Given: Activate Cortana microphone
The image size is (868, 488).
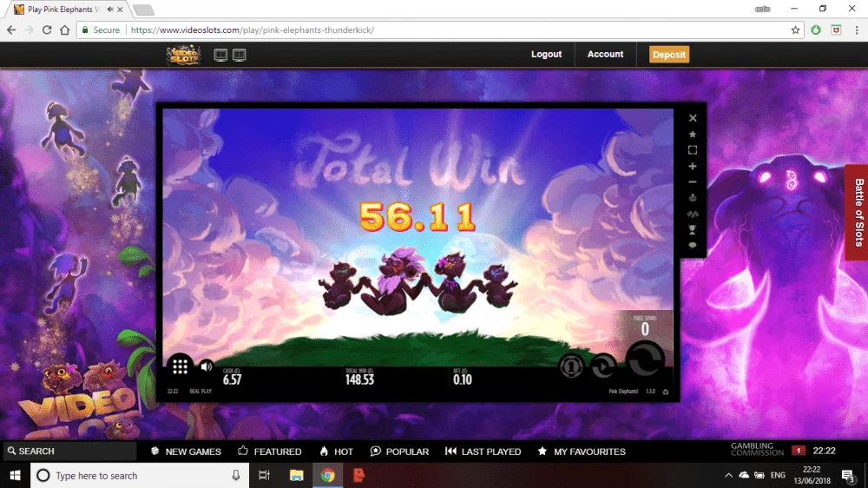Looking at the screenshot, I should coord(236,475).
